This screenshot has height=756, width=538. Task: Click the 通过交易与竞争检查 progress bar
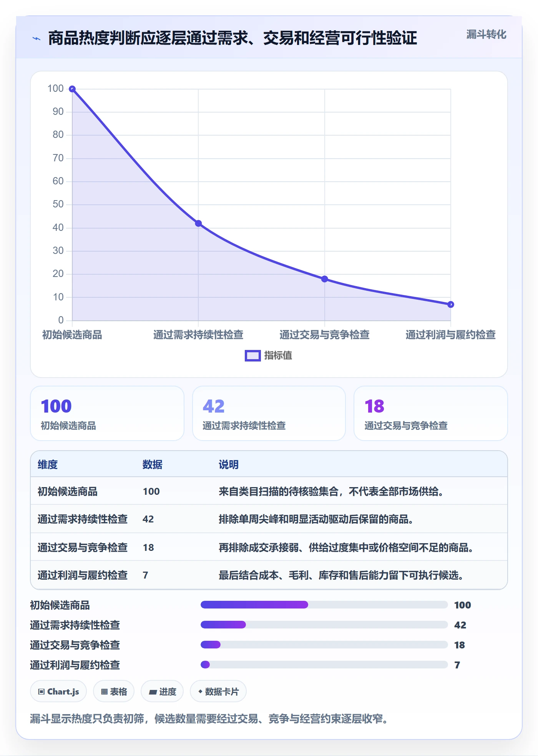pos(324,645)
